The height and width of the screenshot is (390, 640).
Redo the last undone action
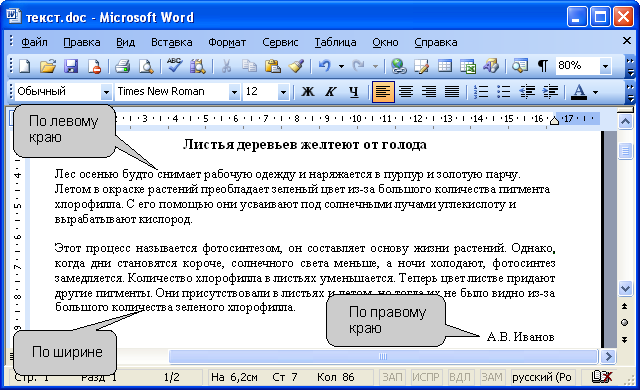tap(358, 66)
